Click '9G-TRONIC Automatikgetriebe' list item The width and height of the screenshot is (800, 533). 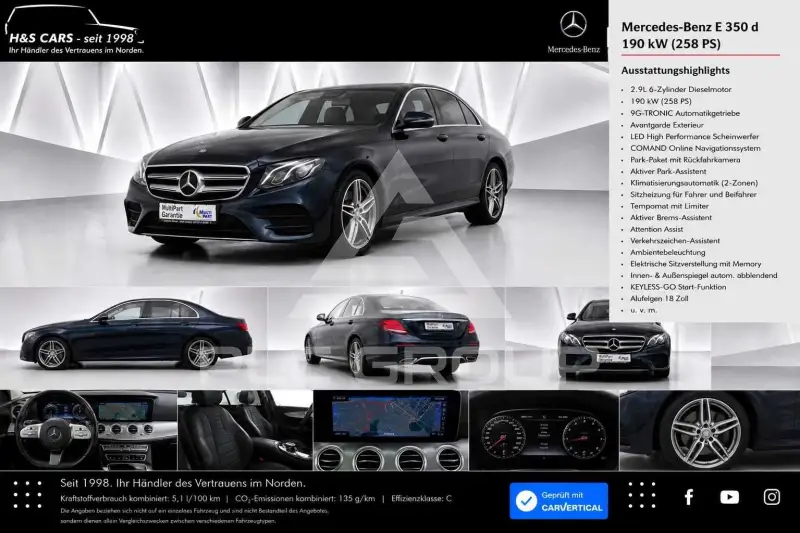pyautogui.click(x=685, y=113)
